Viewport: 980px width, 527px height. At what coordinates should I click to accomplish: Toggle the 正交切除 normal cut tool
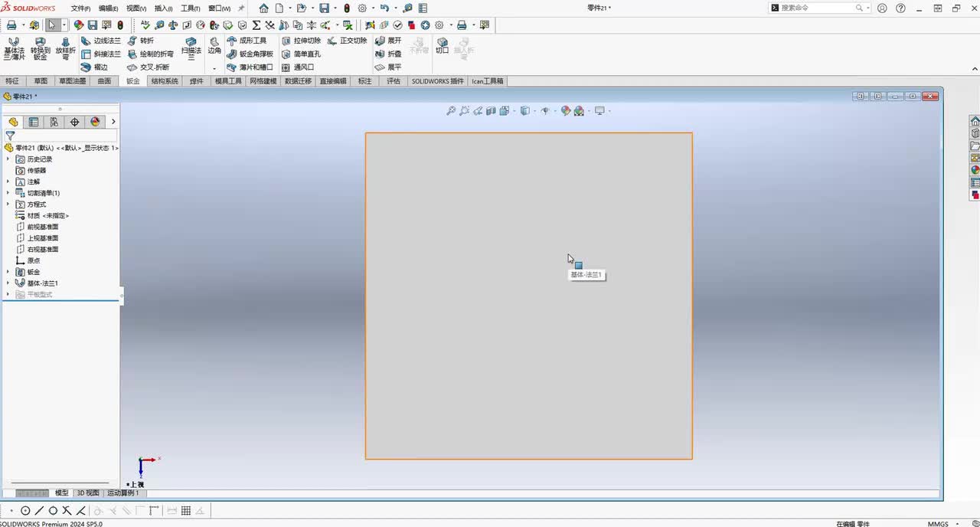347,41
